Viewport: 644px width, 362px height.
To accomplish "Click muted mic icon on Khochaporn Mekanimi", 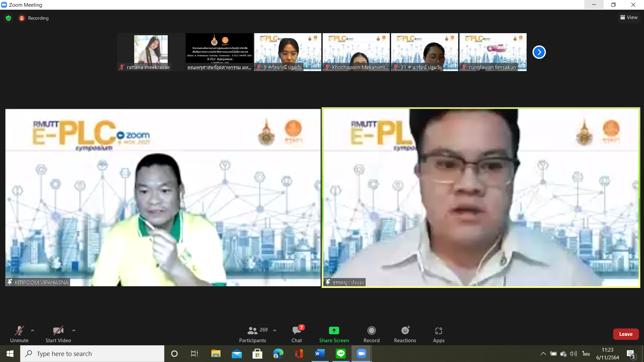I will click(x=327, y=67).
